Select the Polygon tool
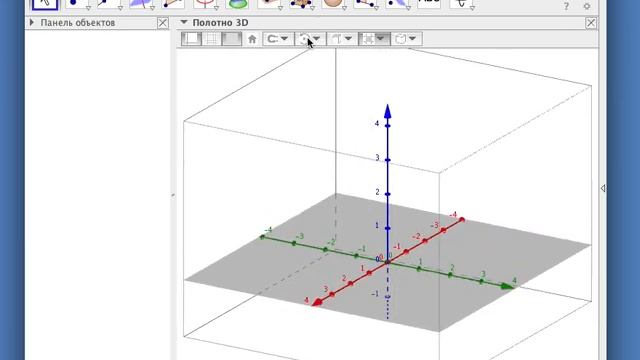 tap(173, 4)
